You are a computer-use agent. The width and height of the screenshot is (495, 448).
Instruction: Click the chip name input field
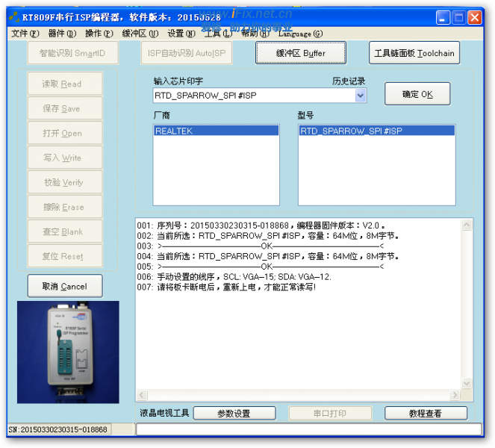(252, 96)
